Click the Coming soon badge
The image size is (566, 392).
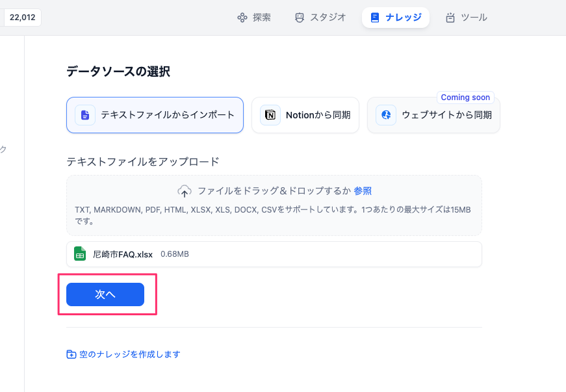pyautogui.click(x=465, y=98)
